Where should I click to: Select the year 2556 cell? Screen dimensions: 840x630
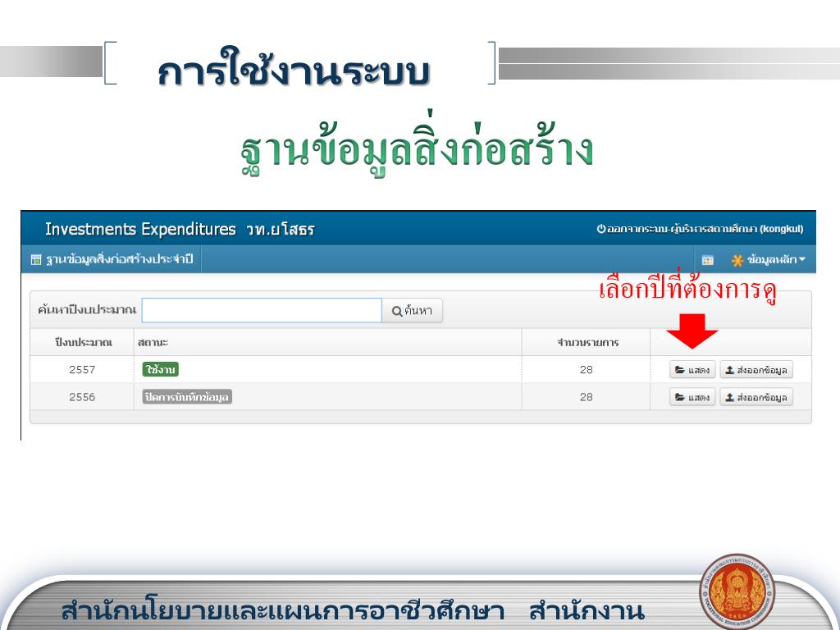(x=82, y=397)
